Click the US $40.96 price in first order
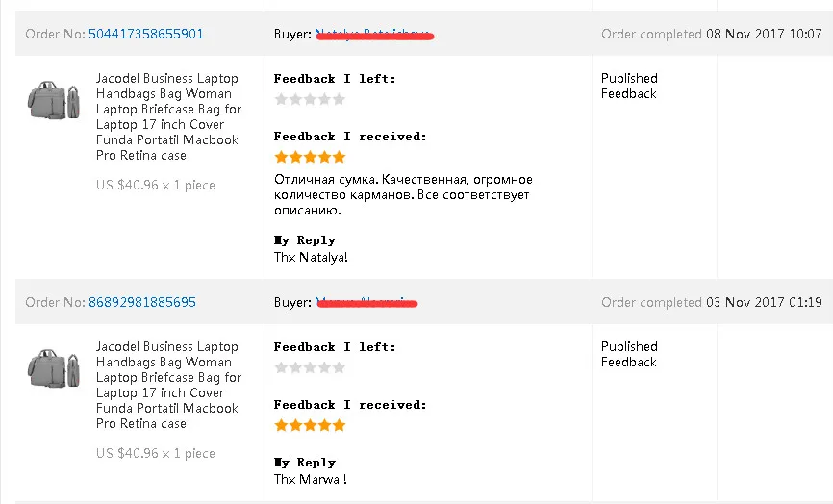Viewport: 833px width, 504px height. pyautogui.click(x=156, y=185)
